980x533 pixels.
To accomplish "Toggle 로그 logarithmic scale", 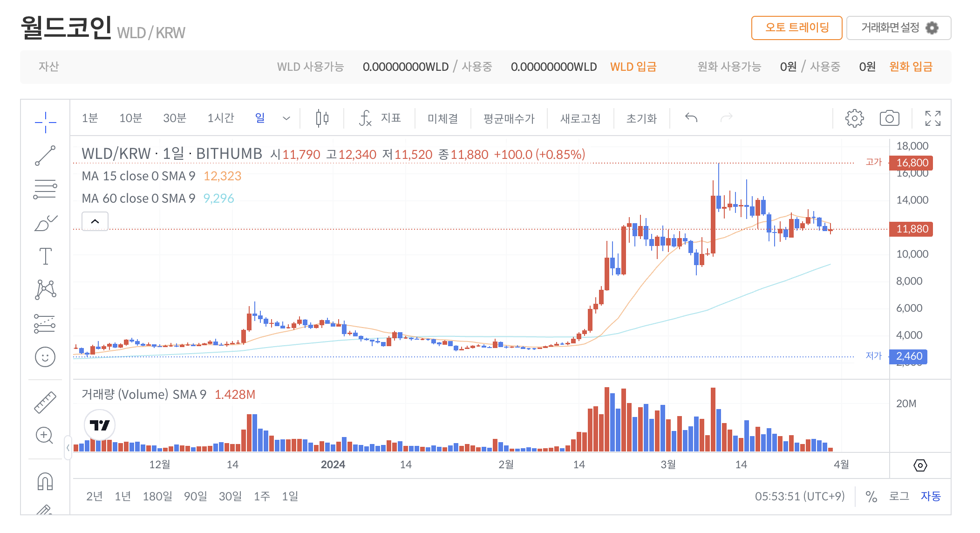I will (899, 496).
